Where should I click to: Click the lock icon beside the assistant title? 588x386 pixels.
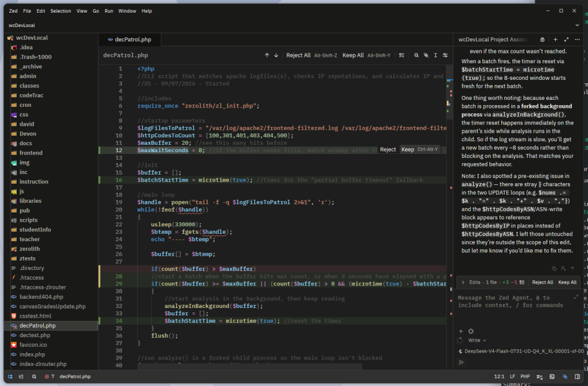542,40
